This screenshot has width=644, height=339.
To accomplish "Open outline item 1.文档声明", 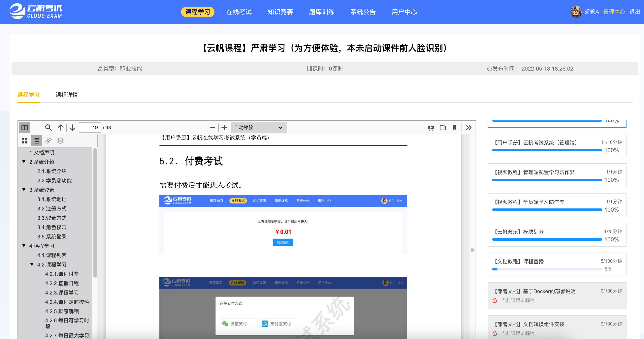I will [42, 152].
